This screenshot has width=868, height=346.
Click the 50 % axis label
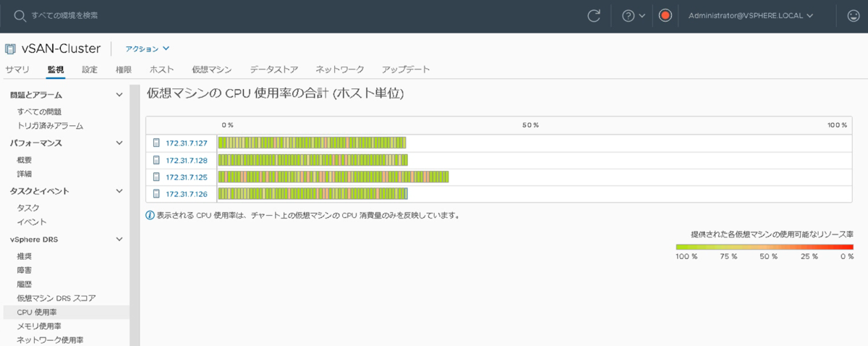[x=531, y=125]
